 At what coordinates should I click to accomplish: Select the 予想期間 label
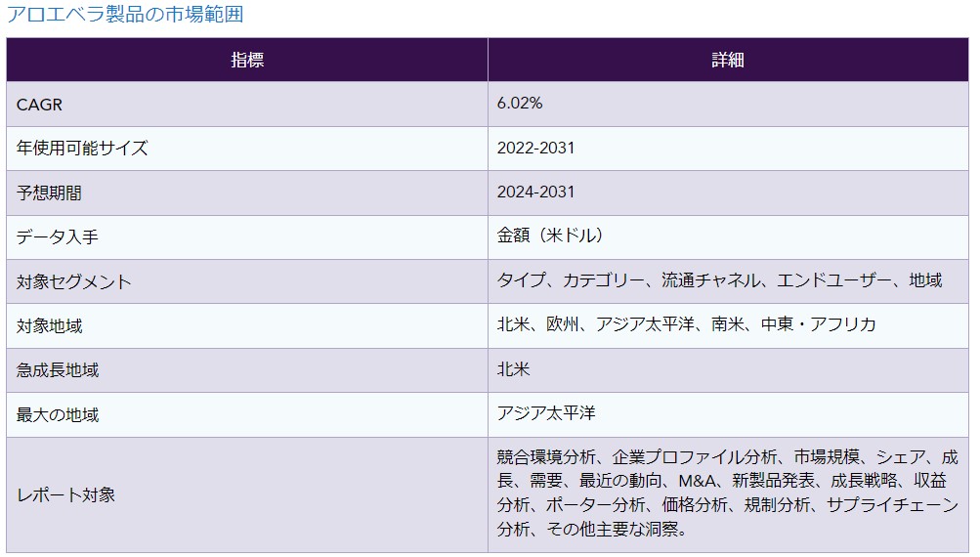point(49,193)
